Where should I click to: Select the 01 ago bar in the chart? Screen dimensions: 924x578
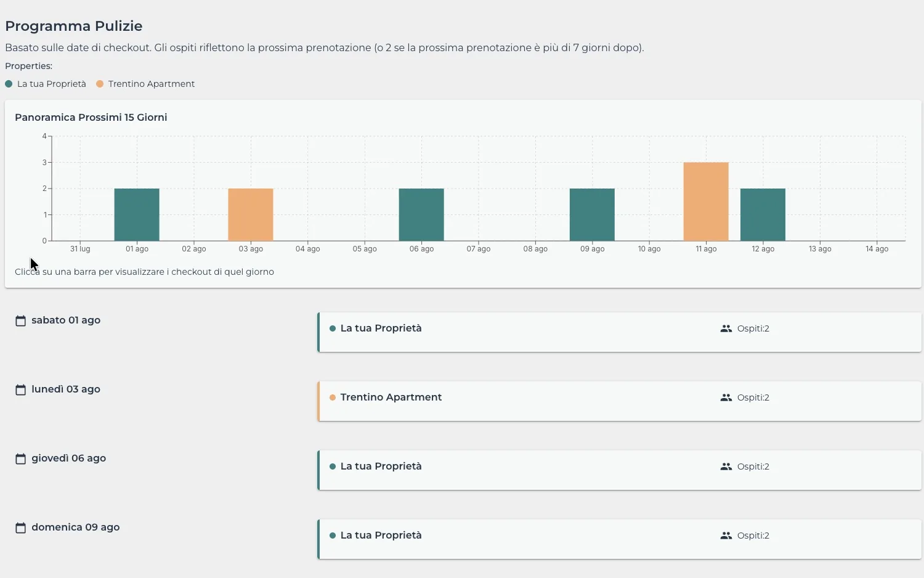[x=137, y=214]
